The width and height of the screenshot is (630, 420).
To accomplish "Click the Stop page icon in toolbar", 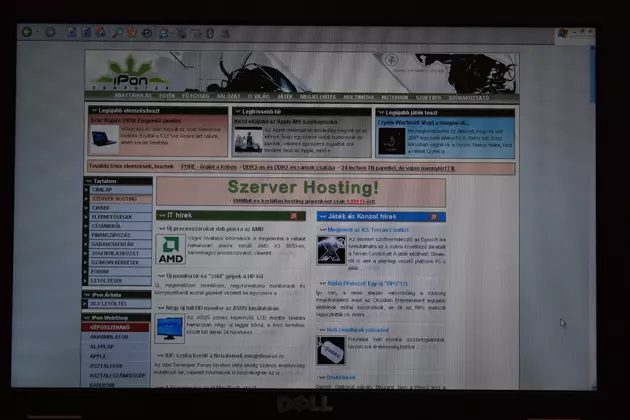I will (72, 32).
